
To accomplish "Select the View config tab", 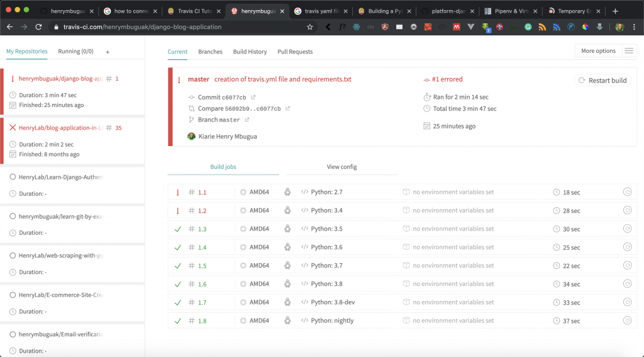I will pyautogui.click(x=341, y=167).
